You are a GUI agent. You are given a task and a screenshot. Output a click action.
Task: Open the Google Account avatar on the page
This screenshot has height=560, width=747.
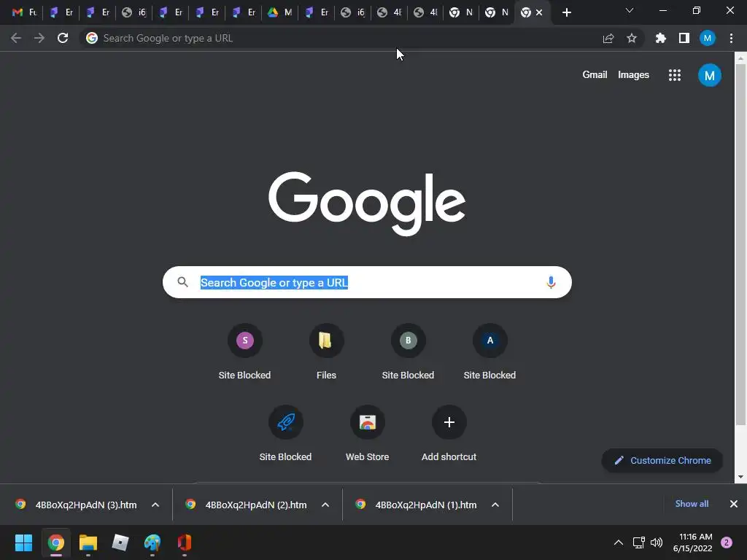tap(709, 75)
